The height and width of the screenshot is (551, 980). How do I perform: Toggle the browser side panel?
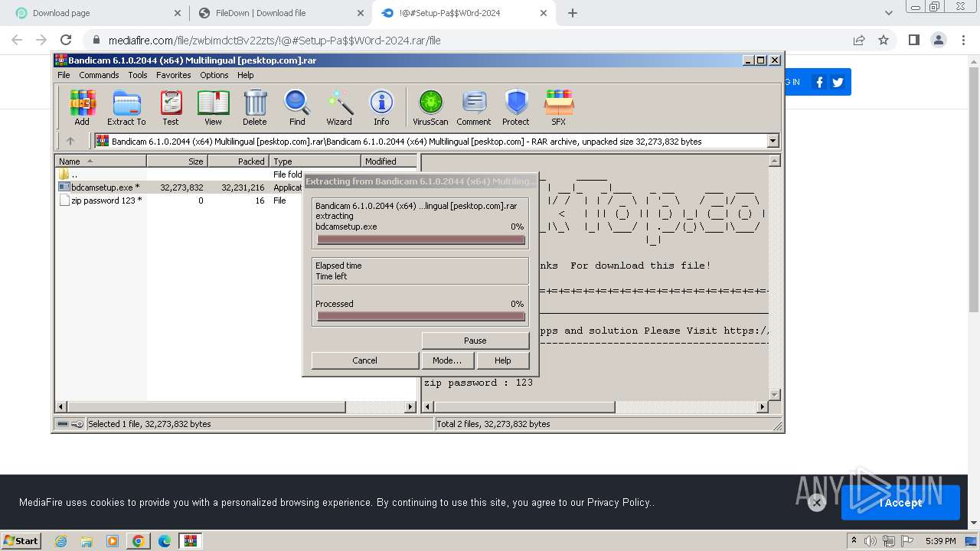pos(913,41)
